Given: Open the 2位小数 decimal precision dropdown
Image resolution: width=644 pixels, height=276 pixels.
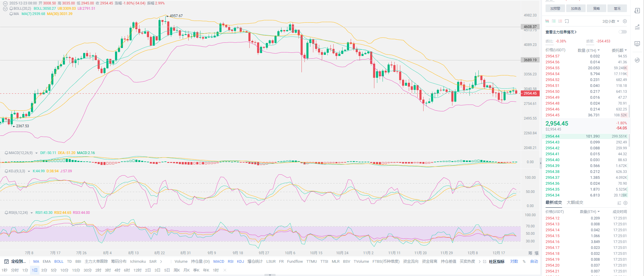Looking at the screenshot, I should (611, 21).
